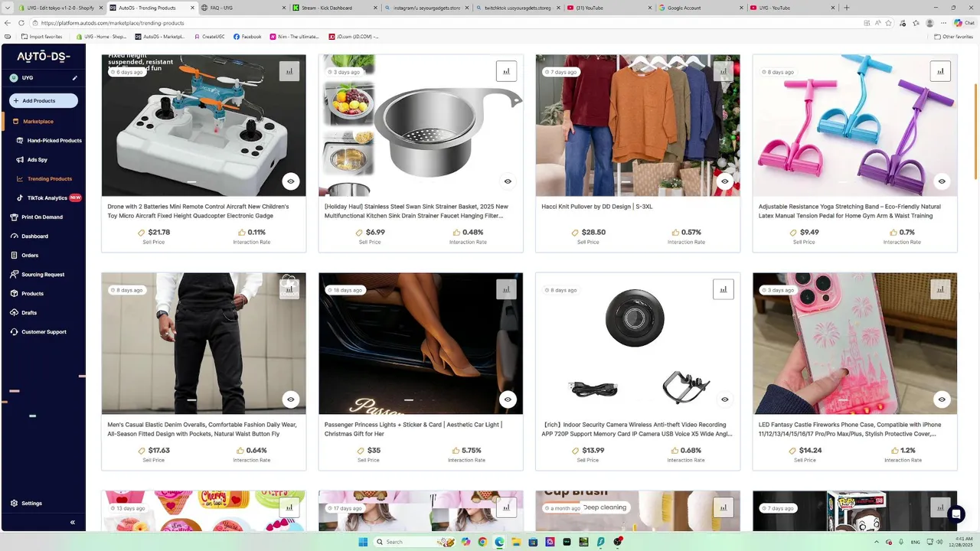Open analytics icon on Passenger Princess Lights card
980x551 pixels.
pyautogui.click(x=506, y=289)
